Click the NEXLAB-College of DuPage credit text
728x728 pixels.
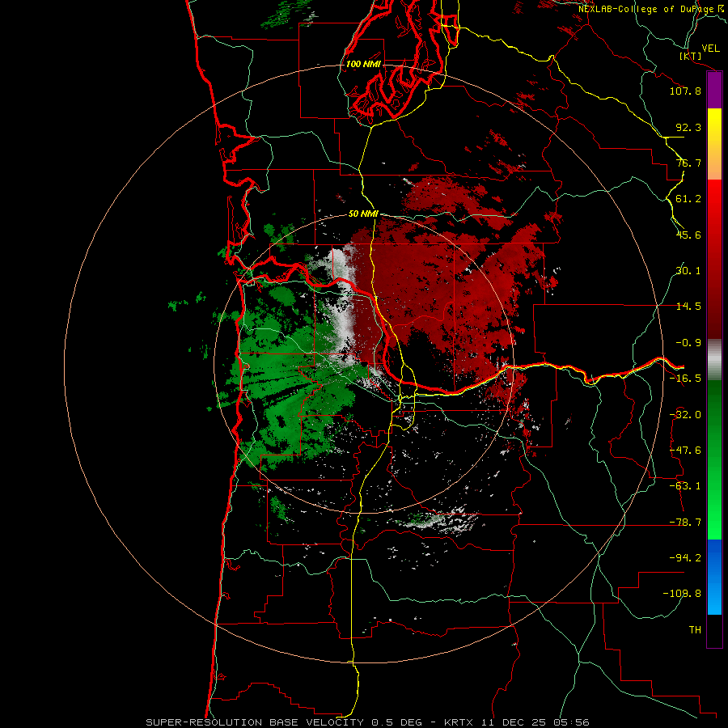tap(645, 9)
